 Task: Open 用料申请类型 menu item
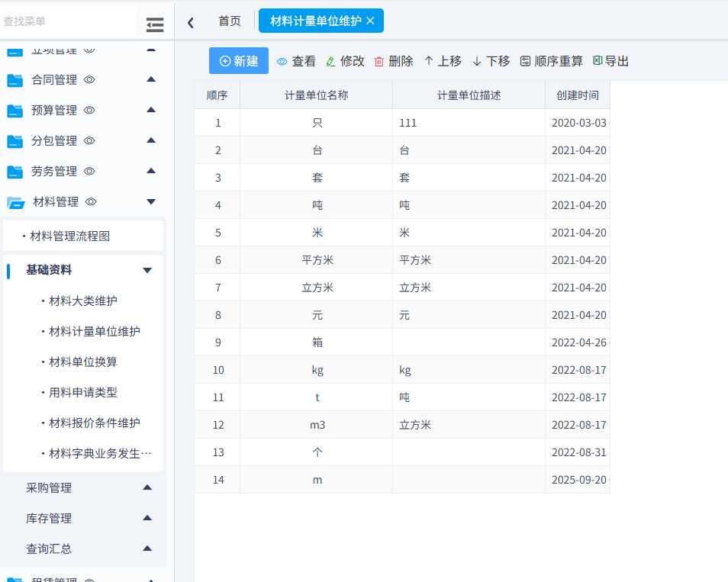pyautogui.click(x=83, y=393)
